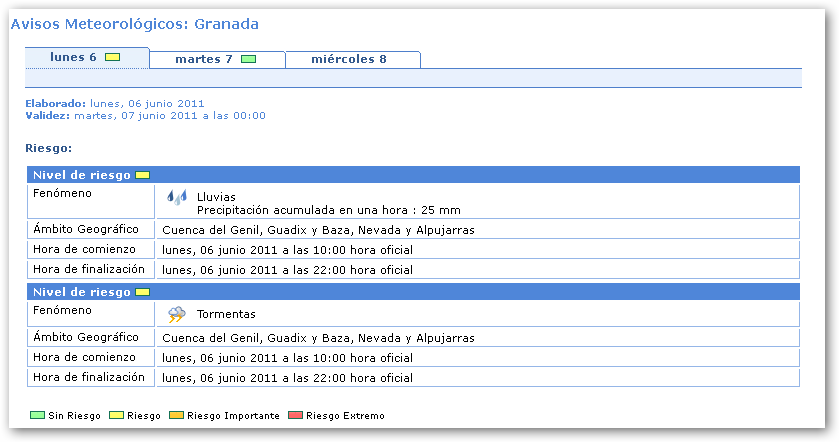Screen dimensions: 839x442
Task: Click the Riesgo Extremo legend label
Action: click(x=345, y=416)
